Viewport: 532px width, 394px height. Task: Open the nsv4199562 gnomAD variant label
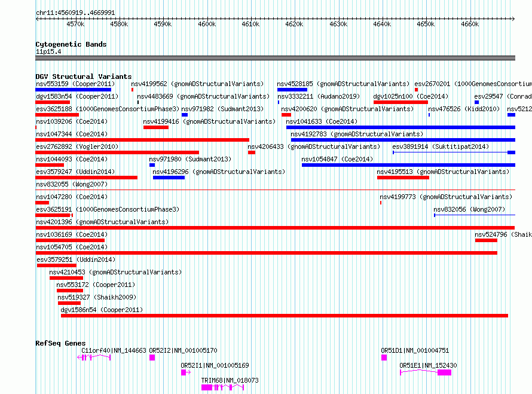click(x=197, y=84)
